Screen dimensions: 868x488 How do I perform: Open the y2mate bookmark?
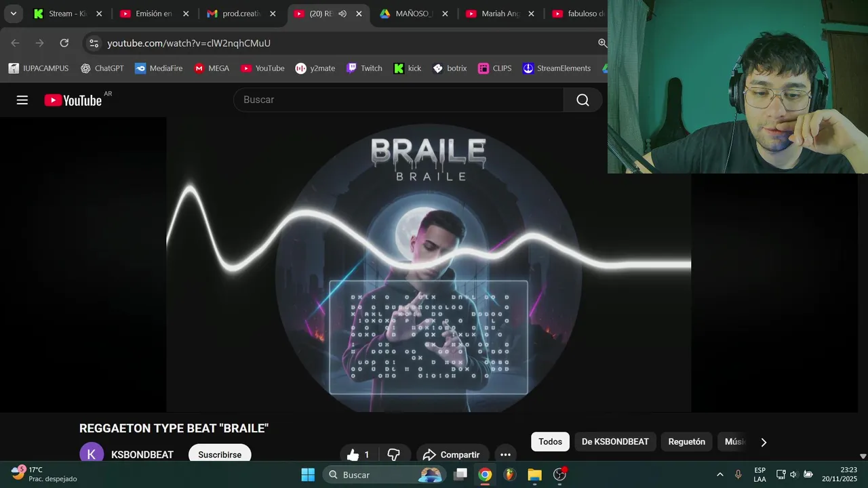pos(315,68)
